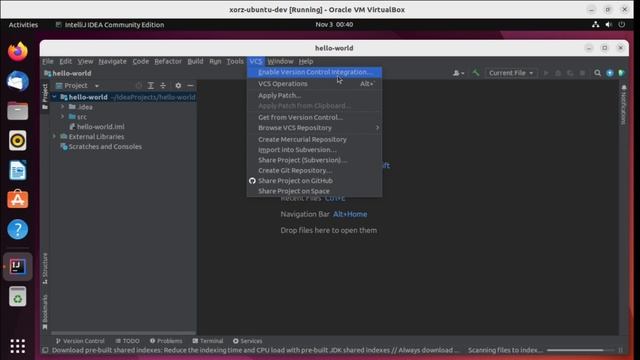Click Share Project on GitHub
The image size is (640, 360).
point(314,181)
